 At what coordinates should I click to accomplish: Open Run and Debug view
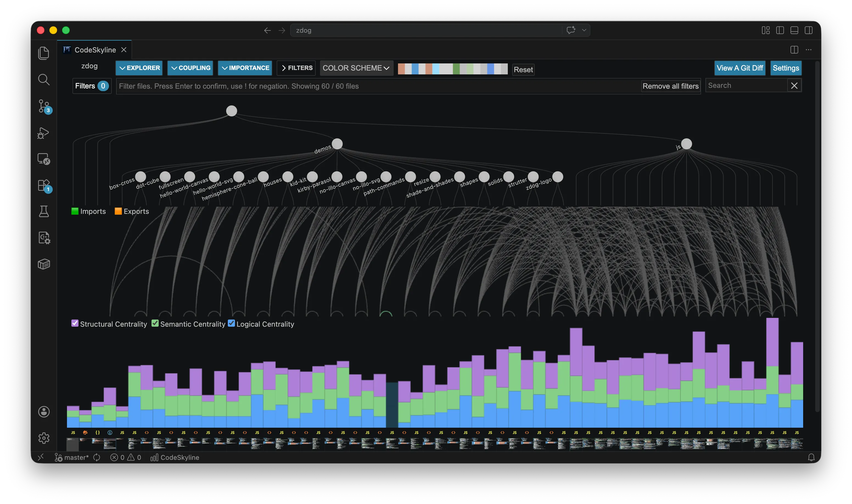click(x=43, y=133)
